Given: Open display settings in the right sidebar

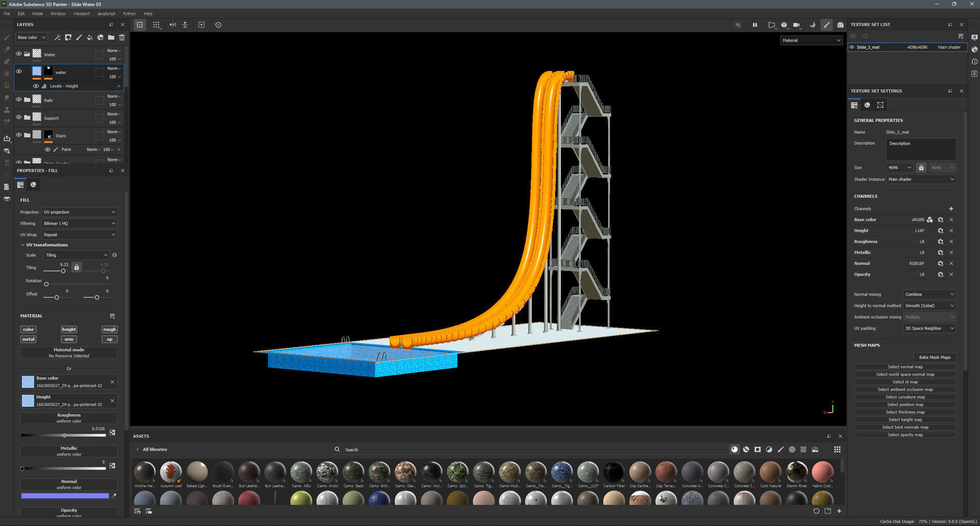Looking at the screenshot, I should [974, 37].
